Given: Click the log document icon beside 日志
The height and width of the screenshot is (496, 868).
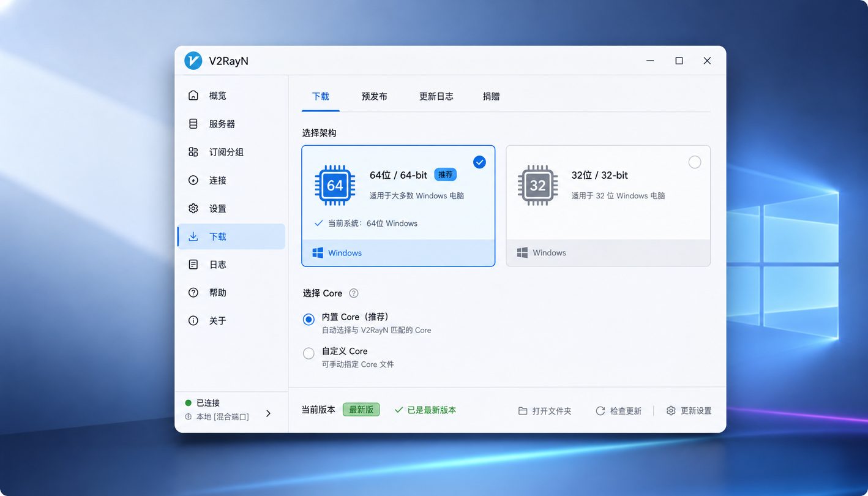Looking at the screenshot, I should 193,265.
